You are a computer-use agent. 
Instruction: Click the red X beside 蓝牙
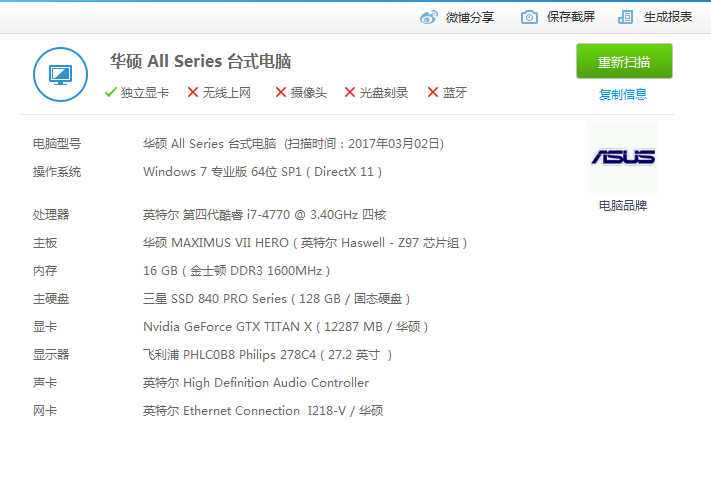point(433,93)
